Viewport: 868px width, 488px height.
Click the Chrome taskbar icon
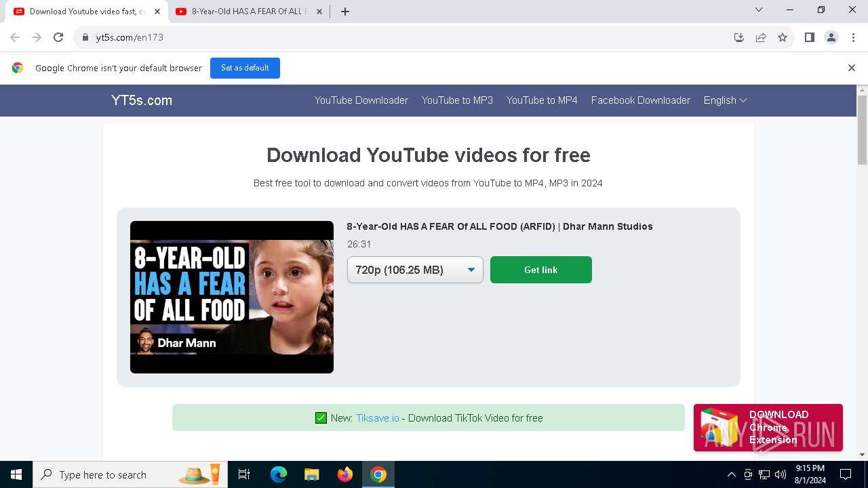click(378, 474)
